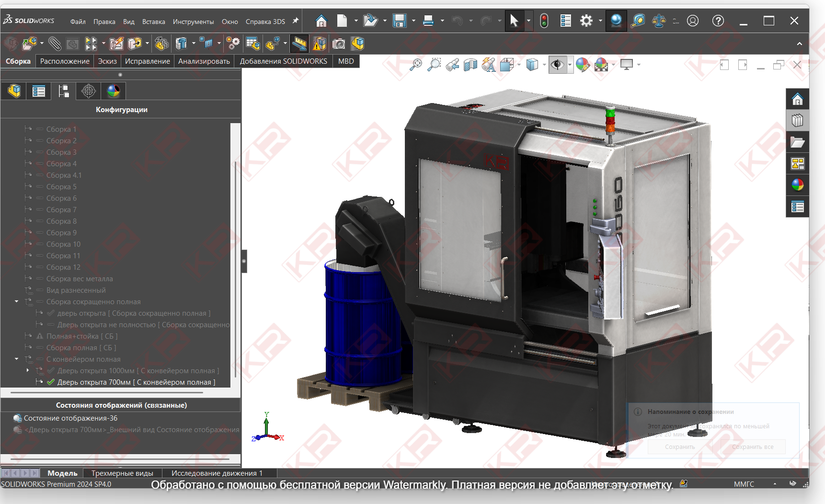
Task: Click the Linear Component Pattern icon
Action: 91,44
